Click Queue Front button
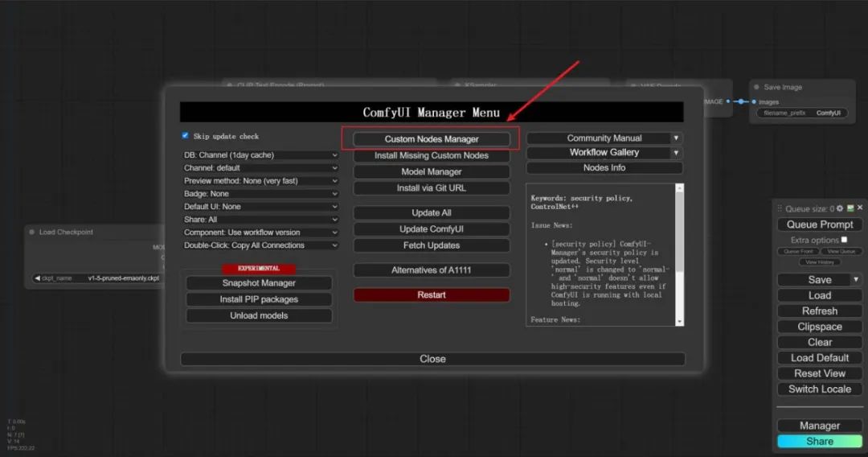The image size is (868, 457). pos(798,252)
